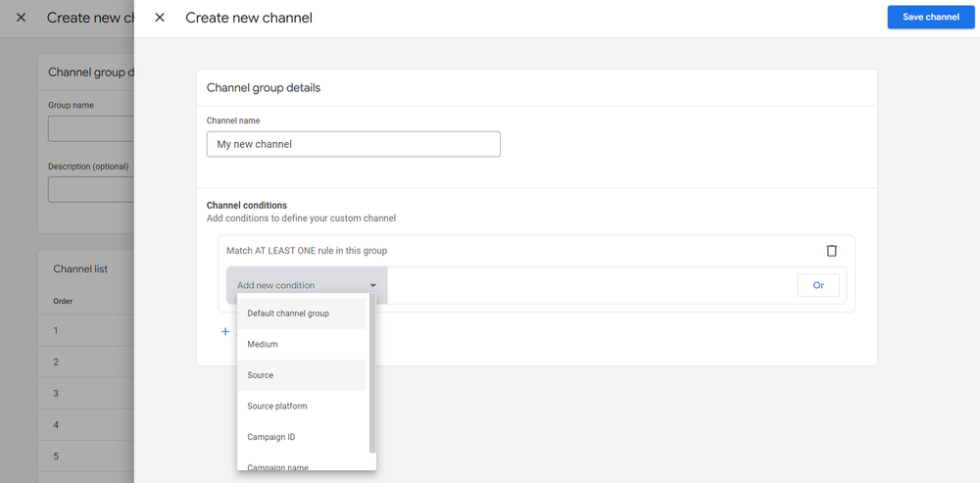Select Default channel group option
This screenshot has width=980, height=483.
[x=301, y=314]
